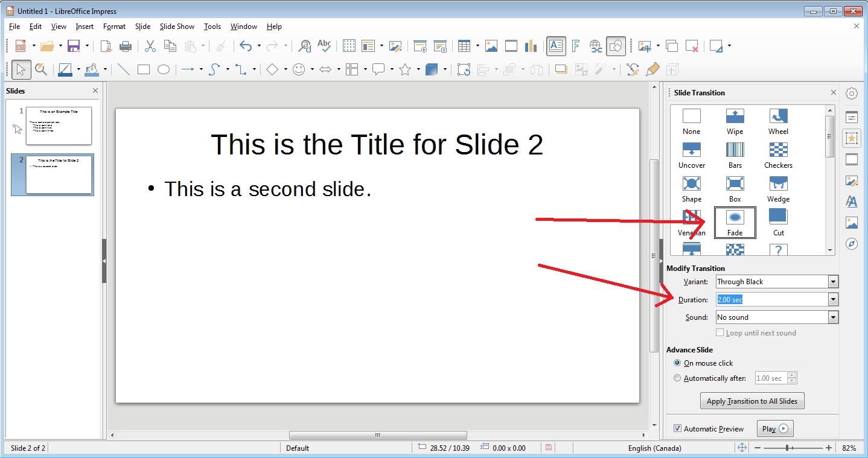The height and width of the screenshot is (458, 868).
Task: Expand the Symbol Shapes smiley dropdown
Action: (312, 69)
